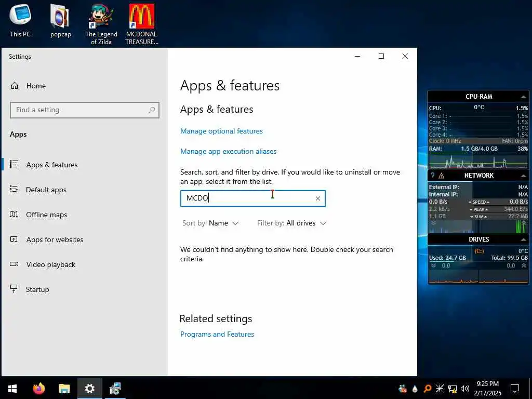
Task: Clear the MCDO search text with X
Action: click(x=318, y=198)
